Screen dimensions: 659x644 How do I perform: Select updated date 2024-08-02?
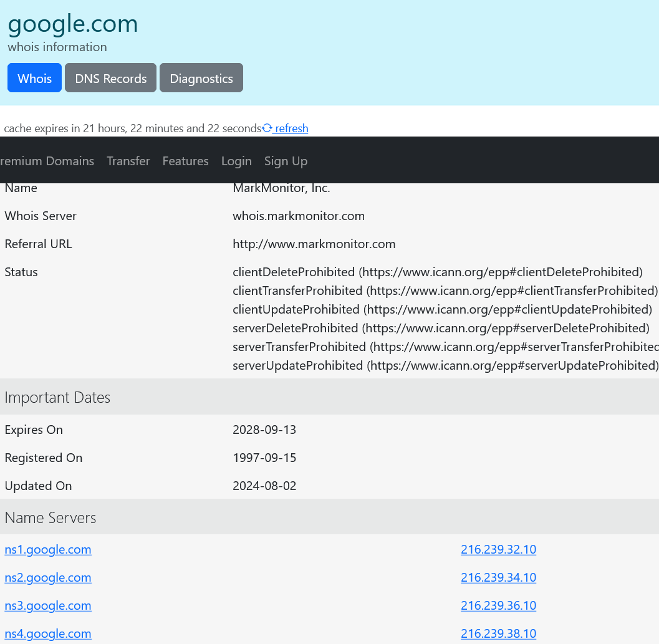264,486
